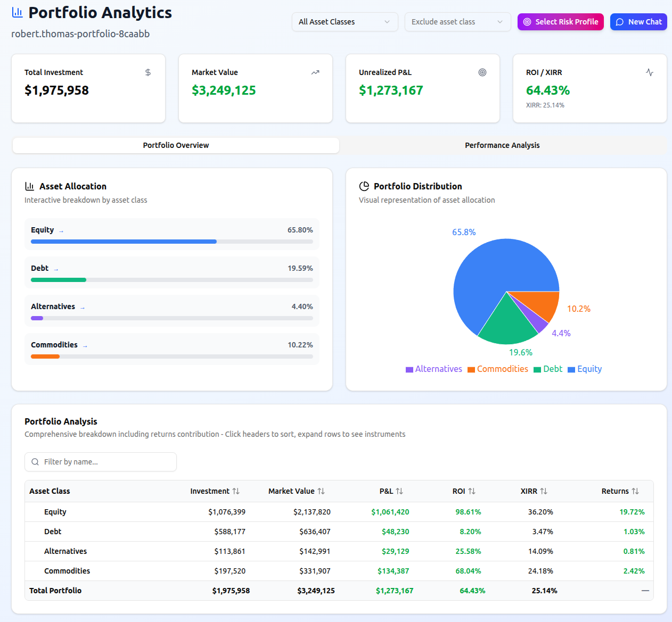
Task: Toggle the Alternatives legend item in pie chart
Action: (x=433, y=369)
